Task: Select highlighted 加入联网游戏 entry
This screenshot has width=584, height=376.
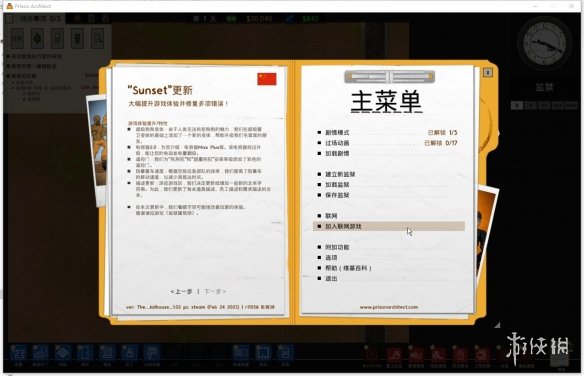Action: click(x=389, y=226)
